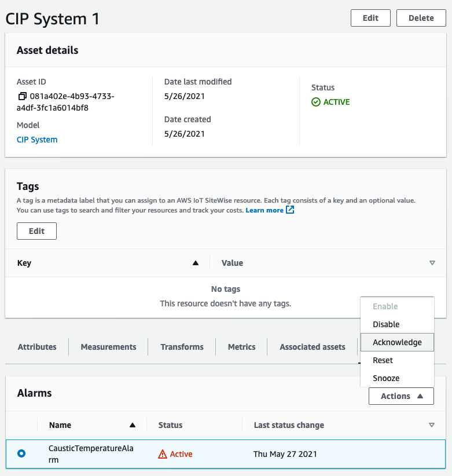452x476 pixels.
Task: Click the Active alarm status text
Action: (181, 454)
